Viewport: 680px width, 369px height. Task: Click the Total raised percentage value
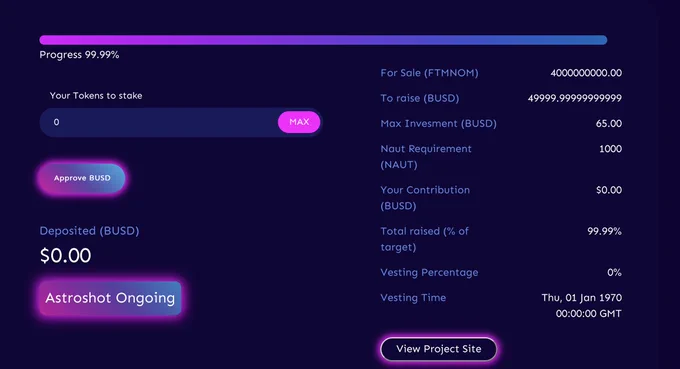[x=605, y=231]
